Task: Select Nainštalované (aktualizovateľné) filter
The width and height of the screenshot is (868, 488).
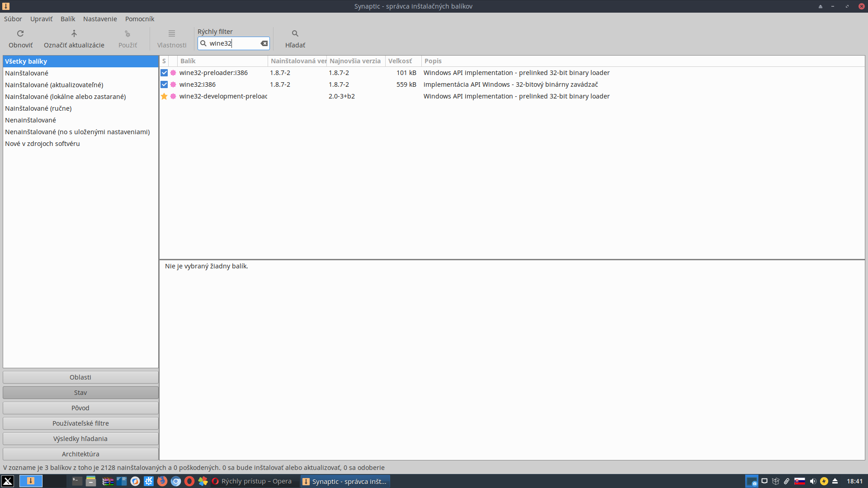Action: pos(80,85)
